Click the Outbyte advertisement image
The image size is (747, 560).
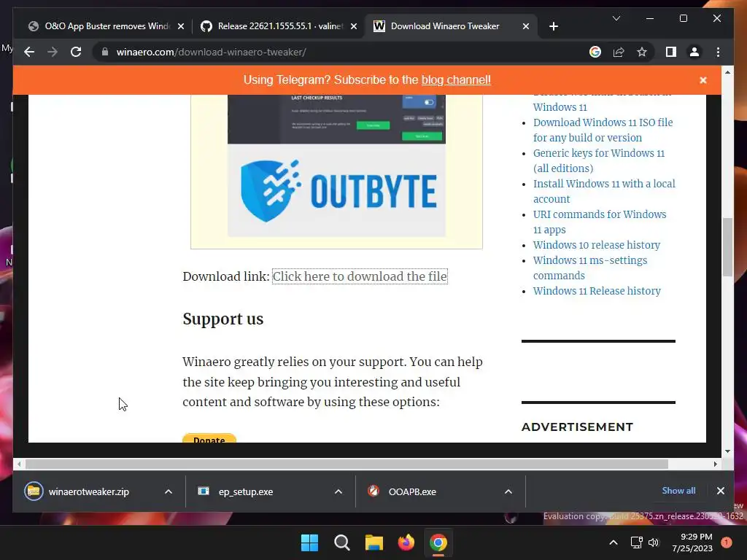point(336,166)
